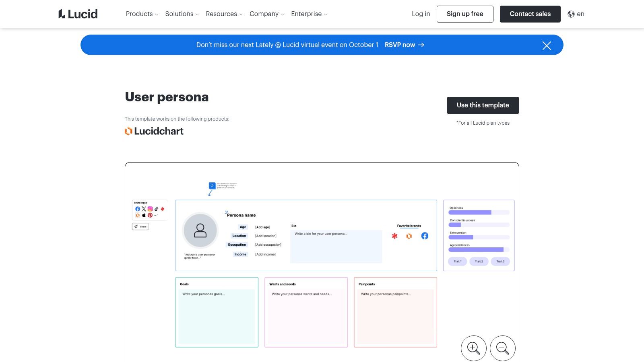The image size is (644, 362).
Task: Click the Sign up free button
Action: coord(465,14)
